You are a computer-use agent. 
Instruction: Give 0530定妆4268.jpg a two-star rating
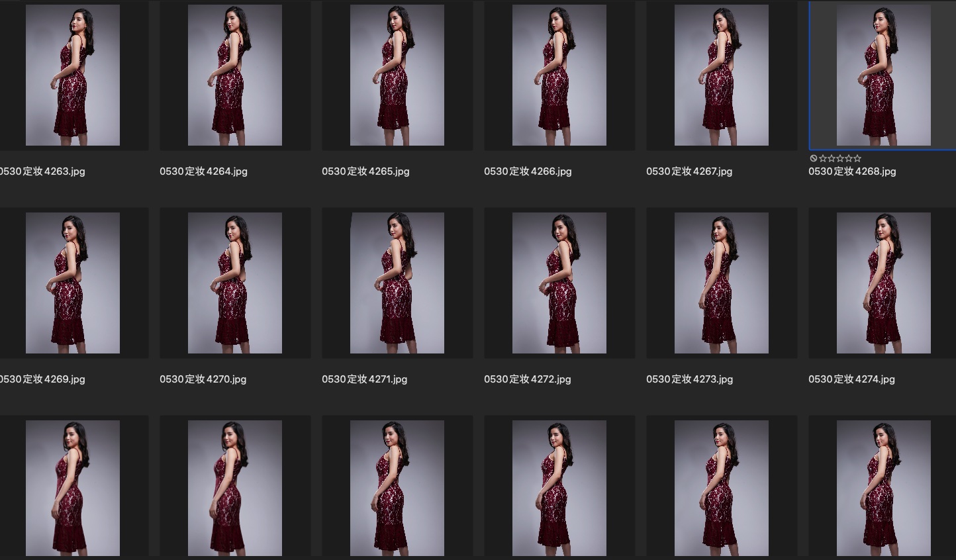click(x=832, y=158)
